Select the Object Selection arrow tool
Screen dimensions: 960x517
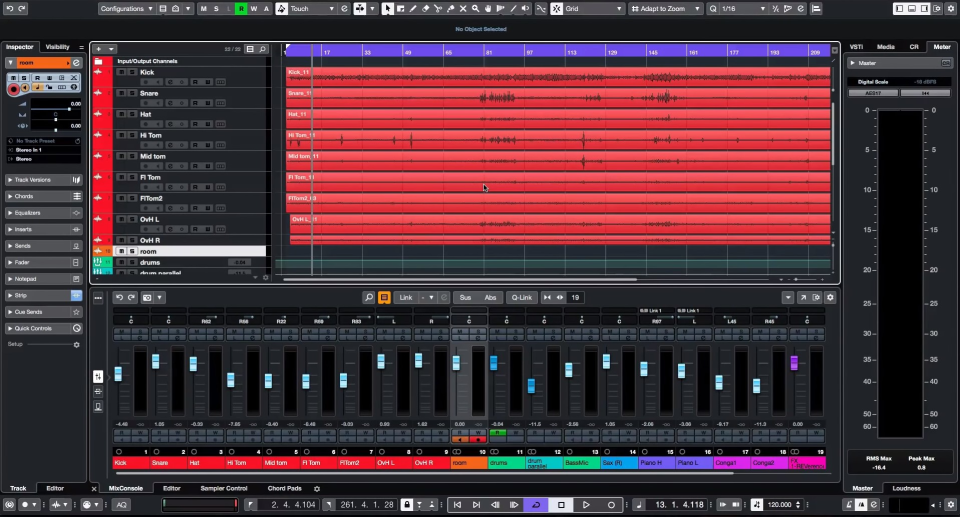388,9
